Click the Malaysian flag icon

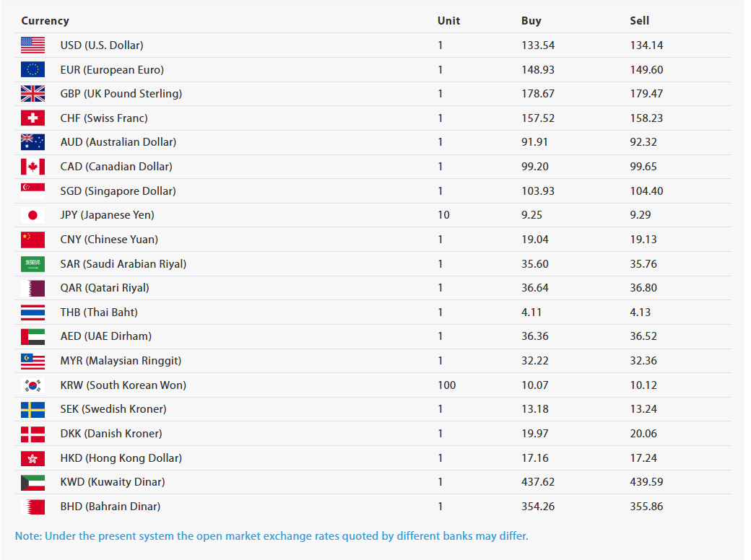[x=32, y=361]
